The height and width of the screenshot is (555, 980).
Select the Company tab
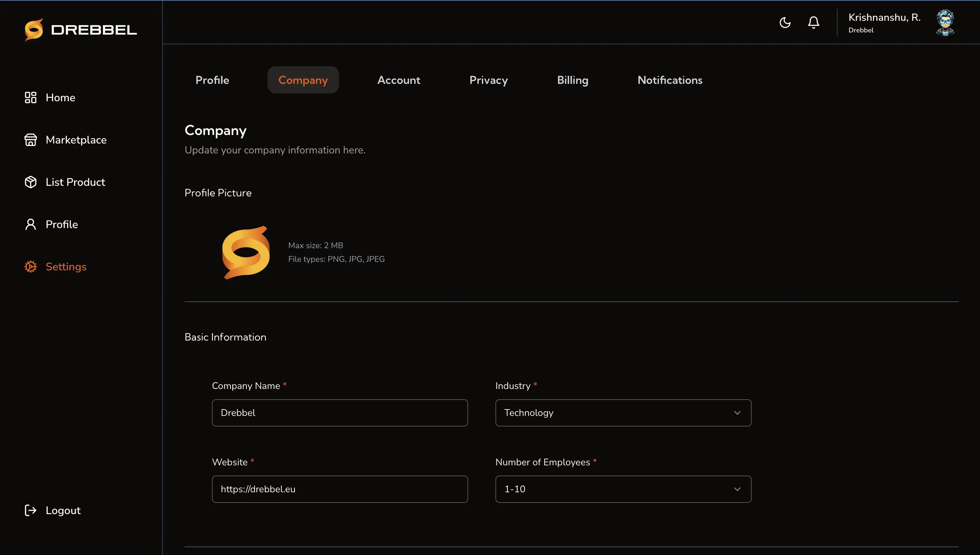coord(303,80)
